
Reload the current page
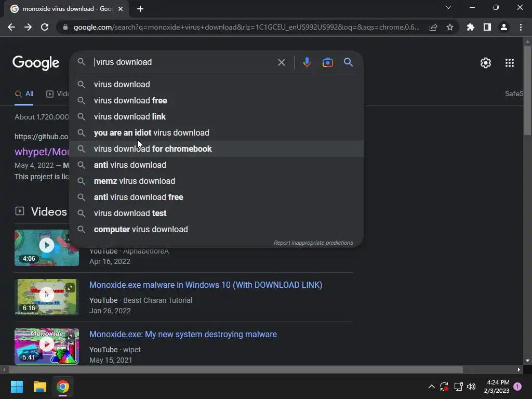pos(45,27)
